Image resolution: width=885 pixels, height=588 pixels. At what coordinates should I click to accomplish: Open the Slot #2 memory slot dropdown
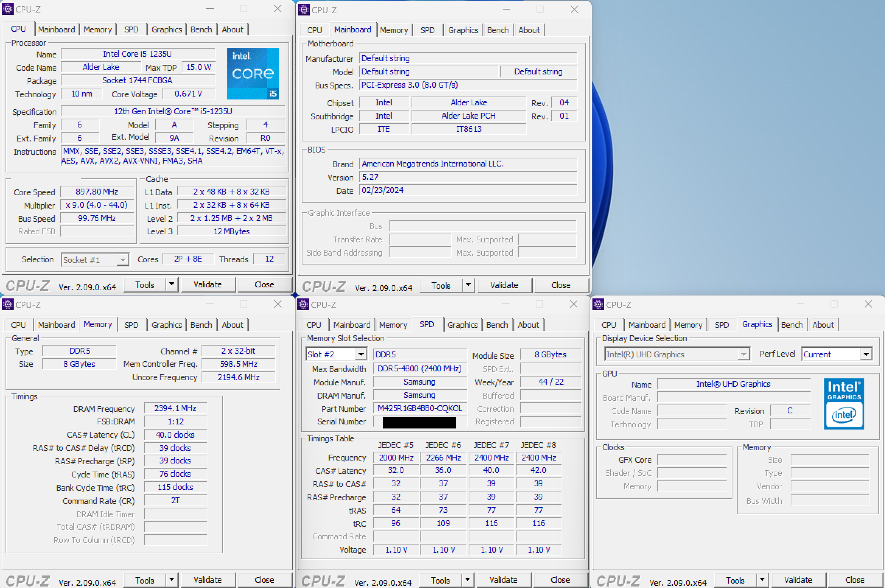click(361, 354)
